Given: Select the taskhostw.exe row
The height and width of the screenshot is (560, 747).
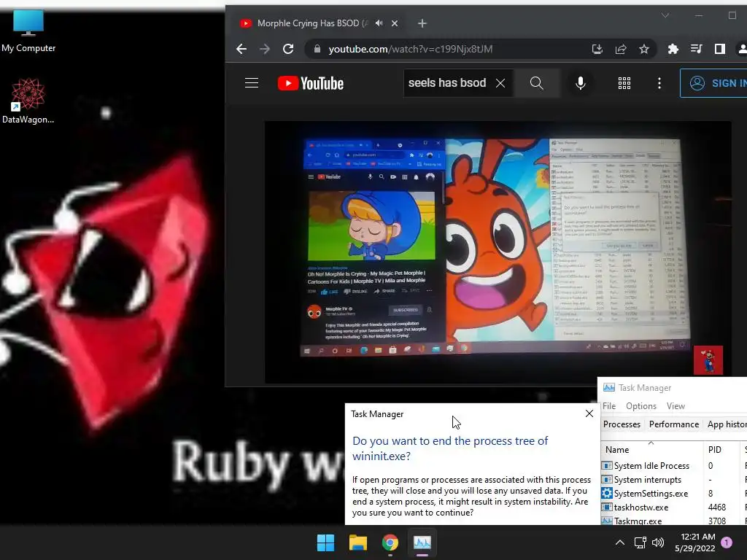Looking at the screenshot, I should (673, 507).
